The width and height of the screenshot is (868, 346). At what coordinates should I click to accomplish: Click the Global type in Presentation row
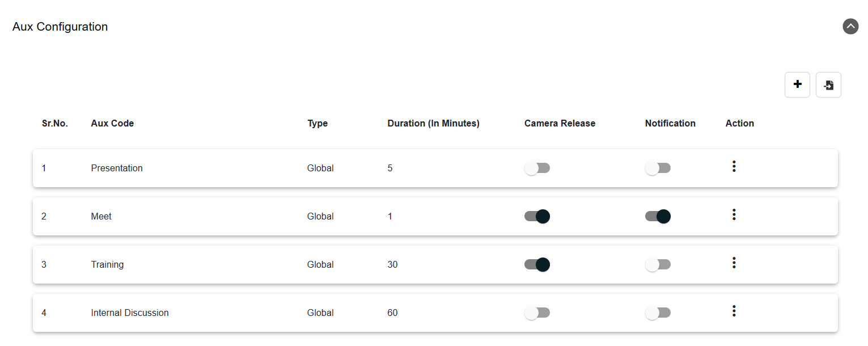[x=320, y=168]
